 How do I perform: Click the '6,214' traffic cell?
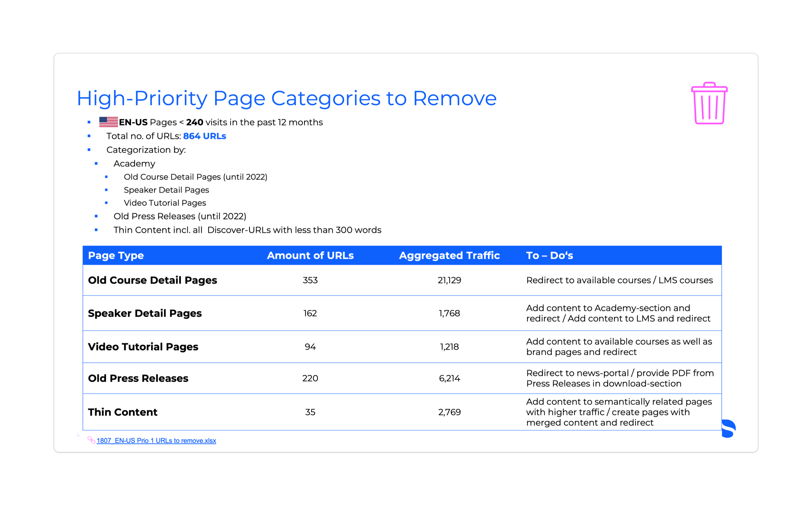point(449,378)
